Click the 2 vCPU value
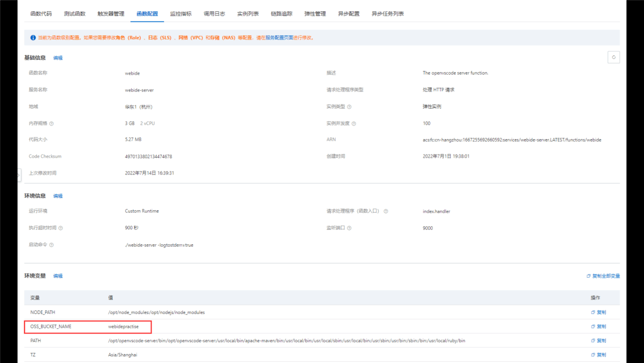The width and height of the screenshot is (644, 363). [x=147, y=124]
